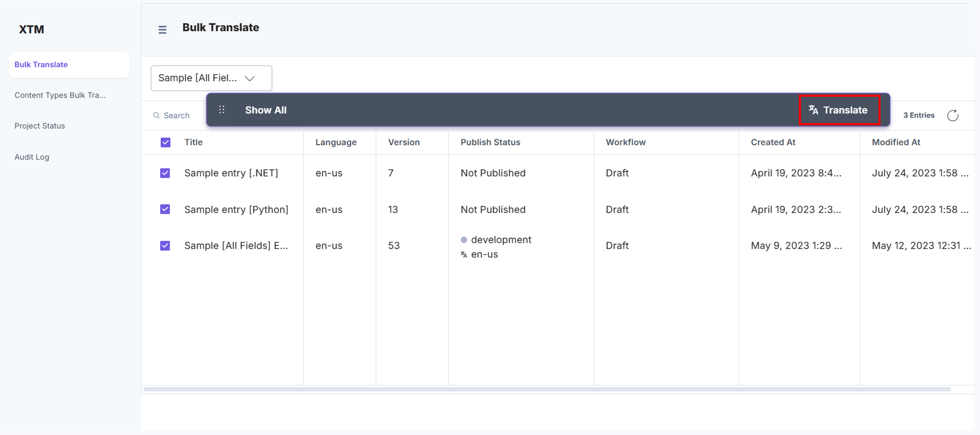Click the XTM logo text
The image size is (980, 435).
pyautogui.click(x=32, y=29)
